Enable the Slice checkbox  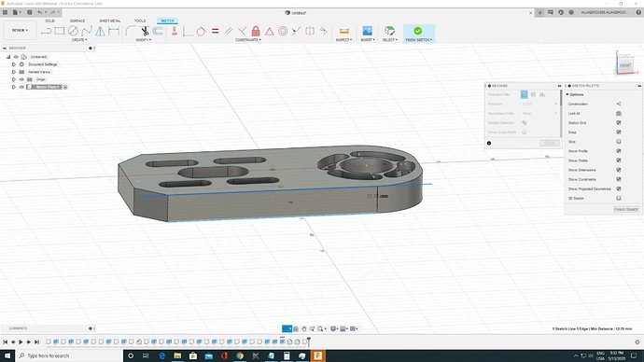click(x=619, y=142)
